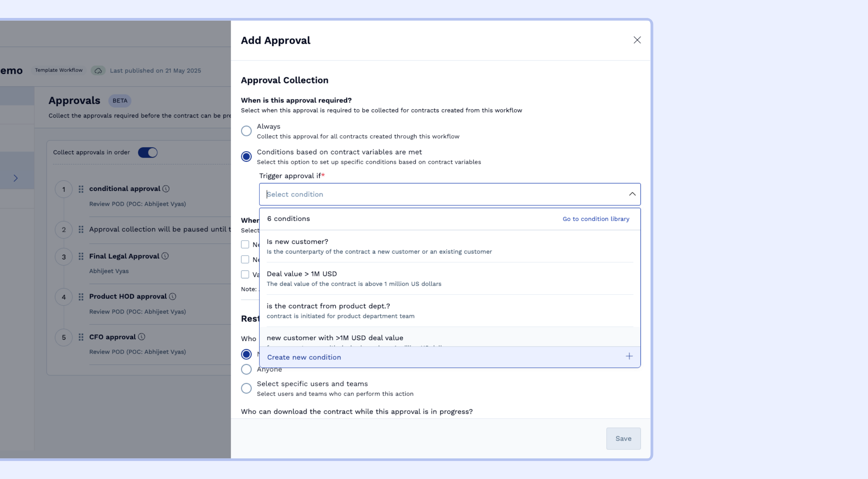Grab the drag handle for conditional approval
The height and width of the screenshot is (479, 868).
point(81,189)
